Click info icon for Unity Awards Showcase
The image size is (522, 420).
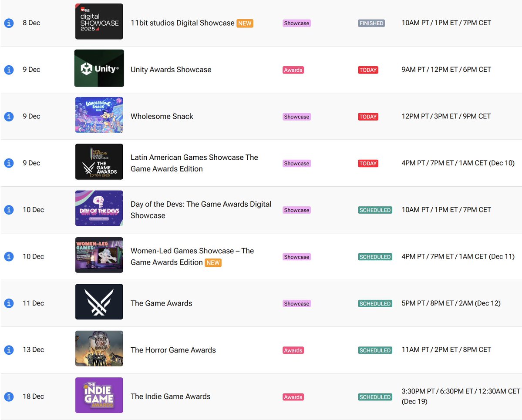(9, 70)
